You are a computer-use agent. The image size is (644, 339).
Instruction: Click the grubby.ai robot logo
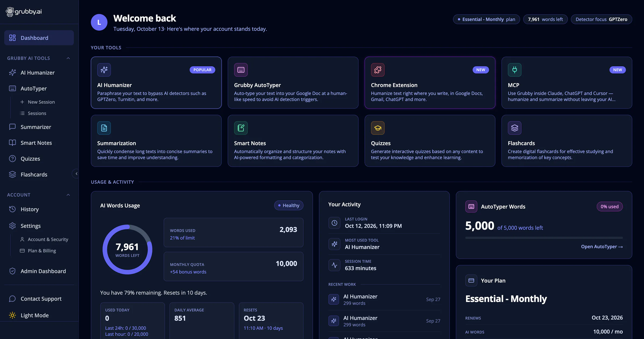(10, 12)
